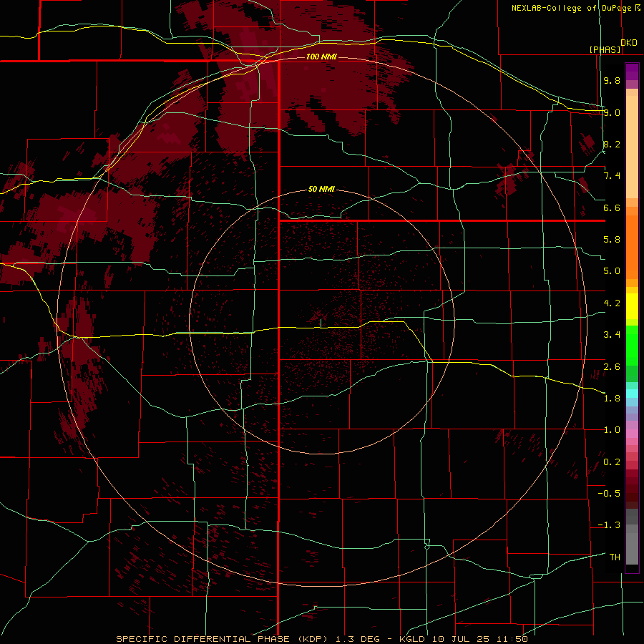644x644 pixels.
Task: Click the [PHAS] unit label
Action: [605, 49]
